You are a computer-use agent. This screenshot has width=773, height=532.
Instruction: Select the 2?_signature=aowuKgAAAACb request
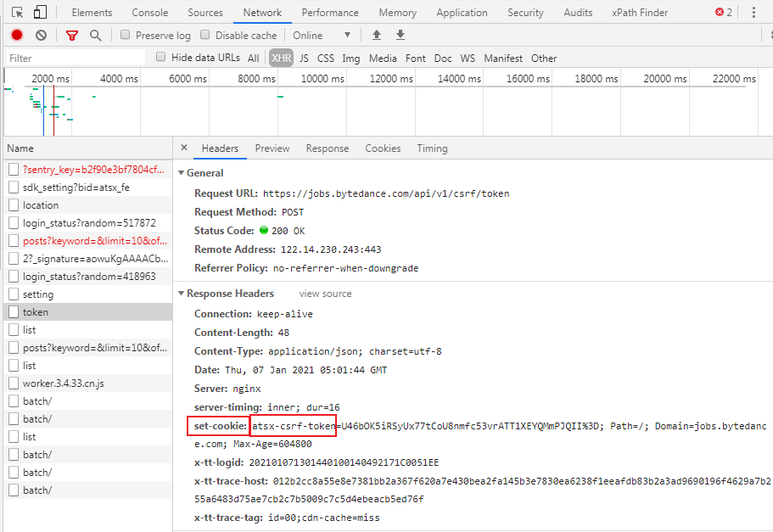88,259
